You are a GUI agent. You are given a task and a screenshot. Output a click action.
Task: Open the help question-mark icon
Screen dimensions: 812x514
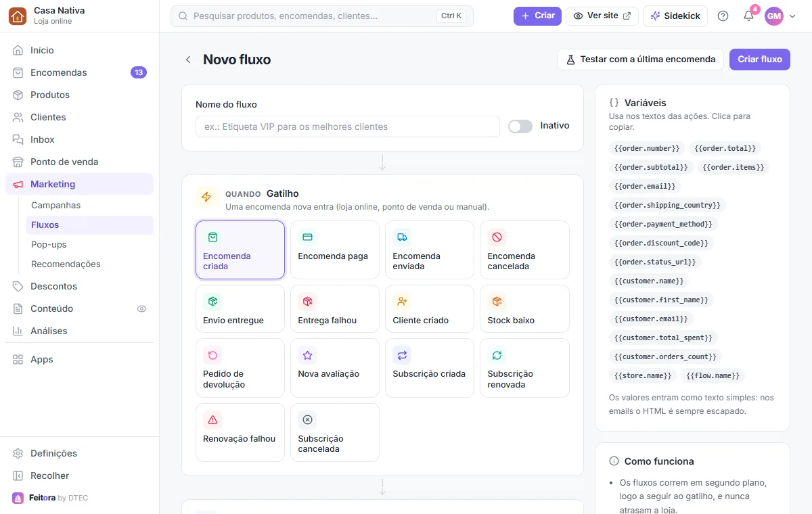(723, 16)
